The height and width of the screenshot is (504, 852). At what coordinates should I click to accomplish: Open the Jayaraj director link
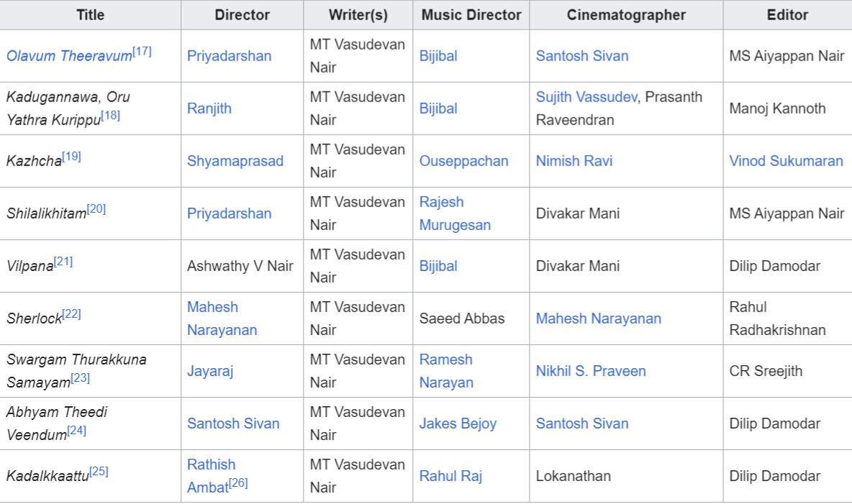(210, 371)
